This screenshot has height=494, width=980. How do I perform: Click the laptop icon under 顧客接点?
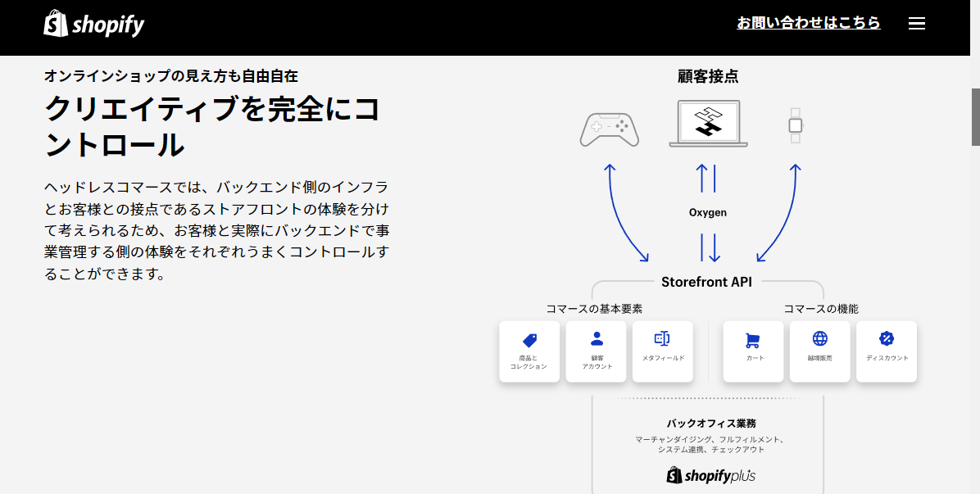(x=708, y=124)
